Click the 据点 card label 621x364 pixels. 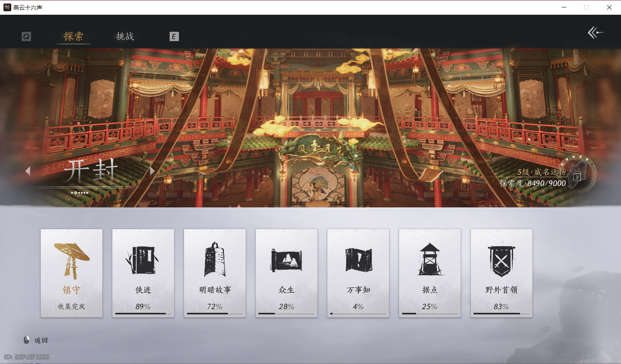[430, 290]
